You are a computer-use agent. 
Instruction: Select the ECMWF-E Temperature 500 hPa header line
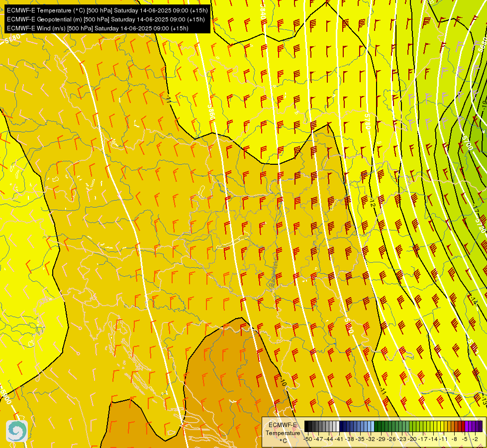pyautogui.click(x=107, y=10)
